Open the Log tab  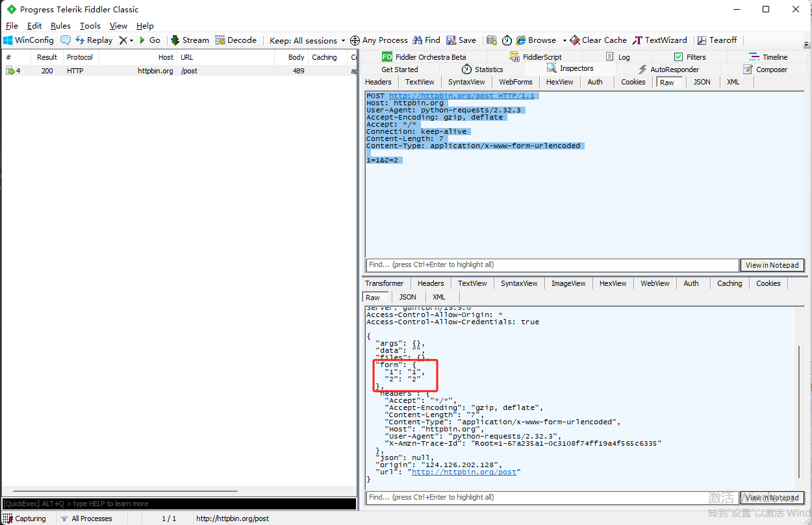click(x=617, y=57)
